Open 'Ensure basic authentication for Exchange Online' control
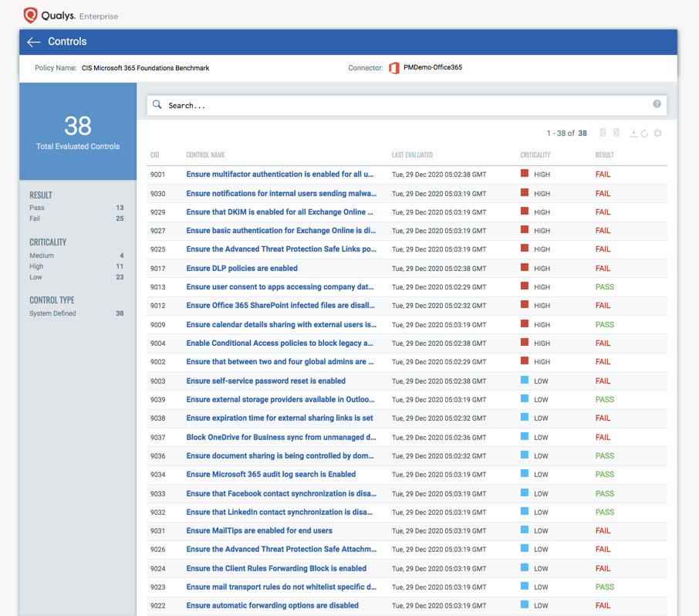 coord(281,231)
